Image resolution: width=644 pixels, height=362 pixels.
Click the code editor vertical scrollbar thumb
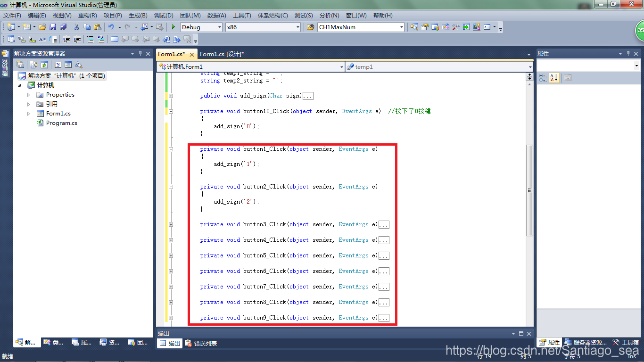(x=529, y=190)
